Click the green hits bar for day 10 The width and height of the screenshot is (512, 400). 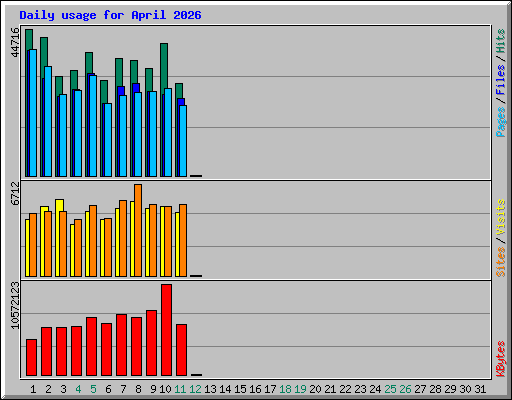coord(164,67)
